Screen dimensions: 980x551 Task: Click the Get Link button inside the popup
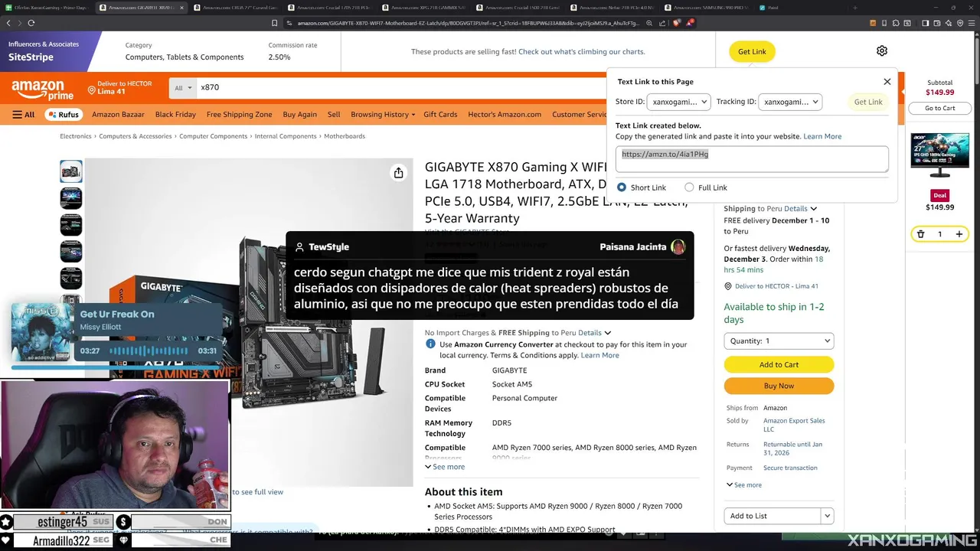tap(868, 102)
